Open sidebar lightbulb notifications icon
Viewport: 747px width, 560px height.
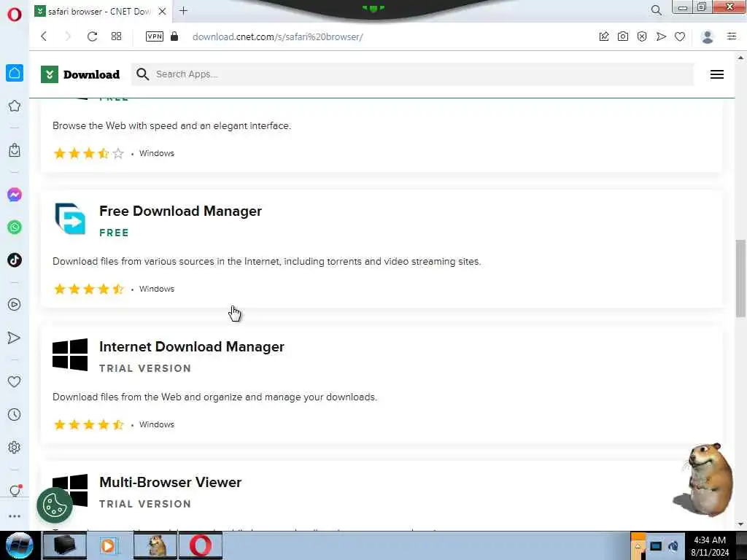click(x=15, y=491)
